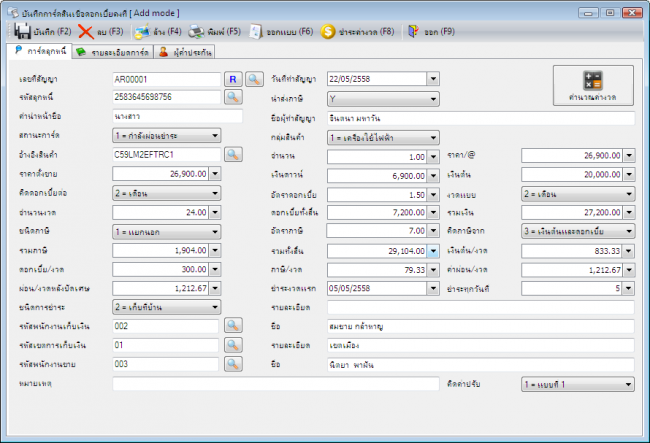Click the magnifier beside collector employee code 002
Image resolution: width=650 pixels, height=443 pixels.
pyautogui.click(x=233, y=325)
